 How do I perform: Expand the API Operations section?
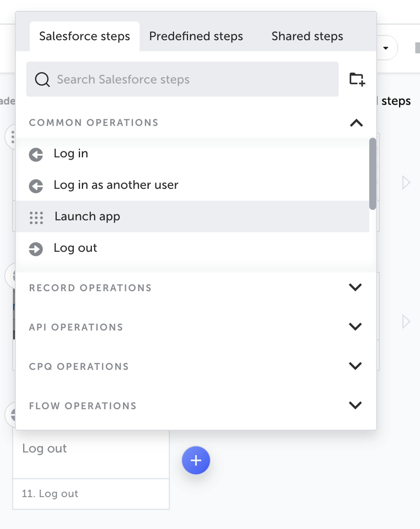coord(355,327)
